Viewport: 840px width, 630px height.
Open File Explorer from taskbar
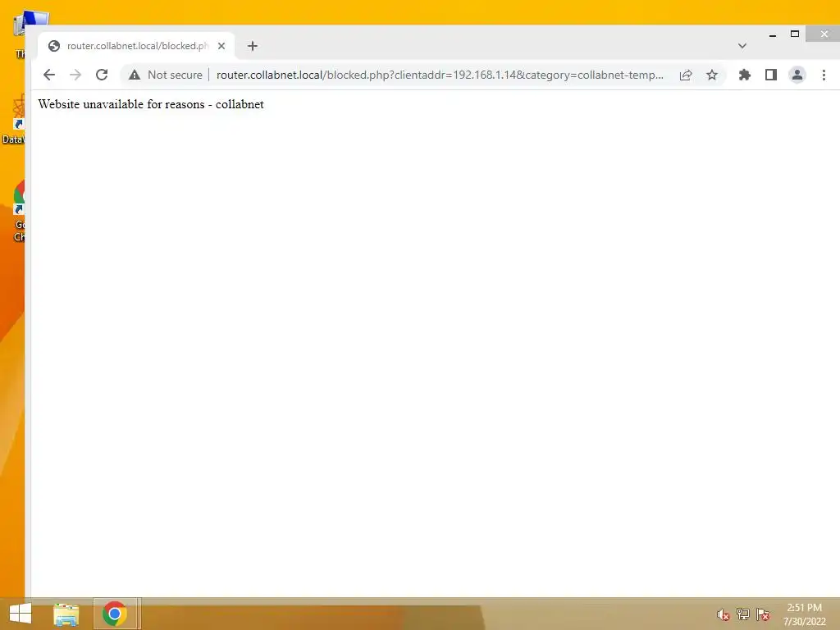[x=66, y=614]
